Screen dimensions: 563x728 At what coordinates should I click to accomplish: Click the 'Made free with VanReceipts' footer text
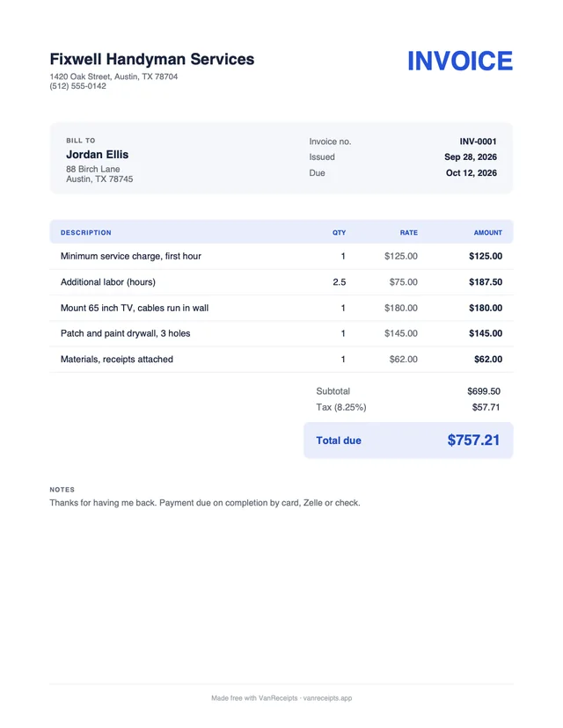click(x=281, y=698)
